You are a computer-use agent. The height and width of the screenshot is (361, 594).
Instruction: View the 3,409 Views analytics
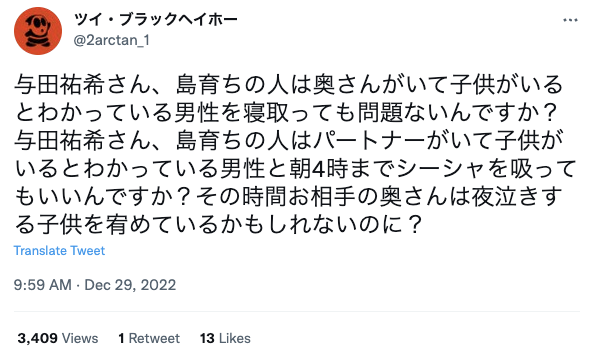coord(58,338)
